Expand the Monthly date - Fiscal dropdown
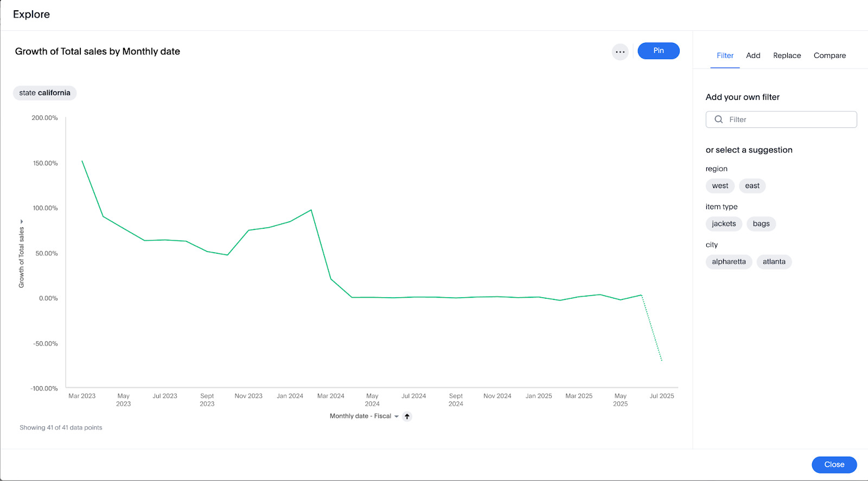The image size is (868, 481). point(365,416)
